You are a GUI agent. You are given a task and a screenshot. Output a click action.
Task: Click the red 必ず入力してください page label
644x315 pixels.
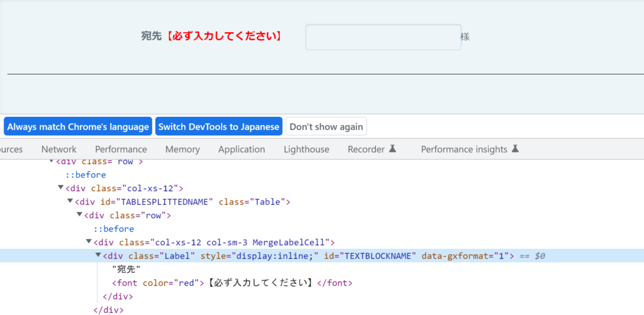coord(225,36)
